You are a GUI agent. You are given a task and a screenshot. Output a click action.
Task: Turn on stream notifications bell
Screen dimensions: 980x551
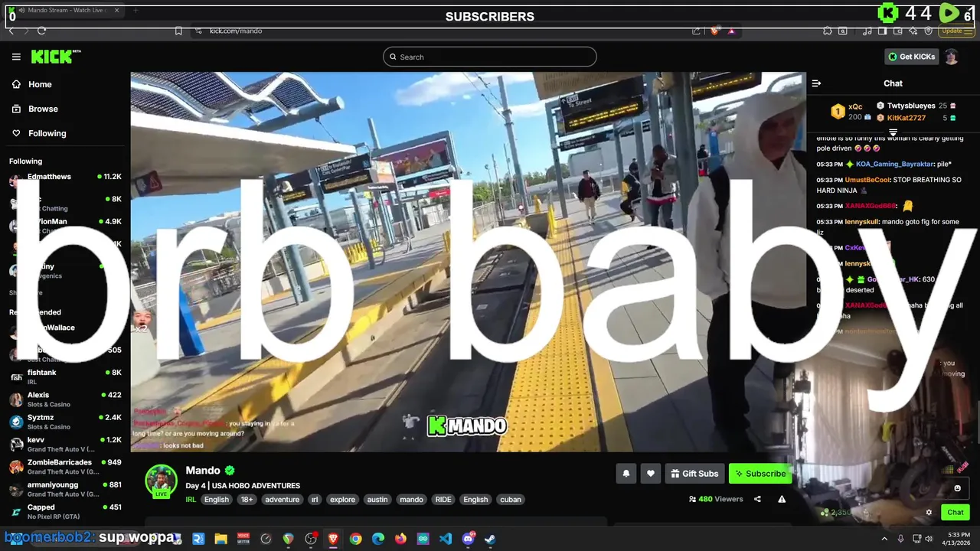(x=626, y=474)
